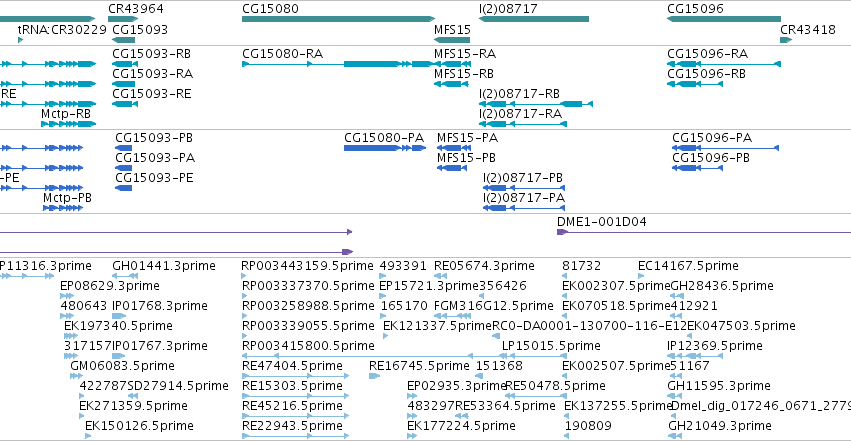Open the RP003337370.5prime EST
The width and height of the screenshot is (851, 441).
pyautogui.click(x=308, y=286)
